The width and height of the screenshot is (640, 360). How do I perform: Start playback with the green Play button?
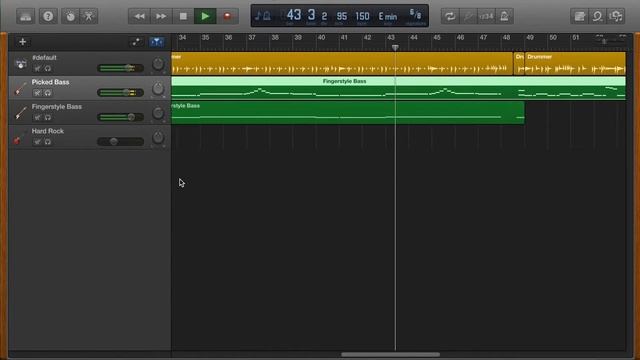pyautogui.click(x=205, y=16)
